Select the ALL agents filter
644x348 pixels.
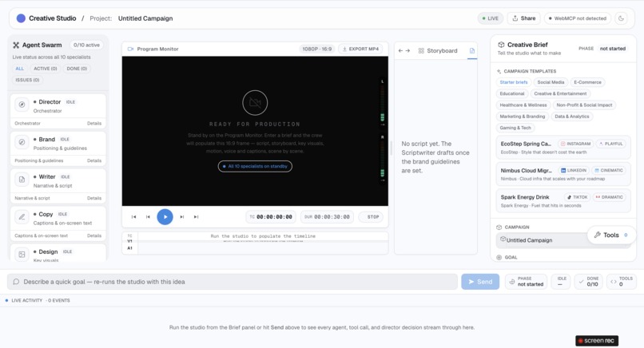tap(20, 69)
